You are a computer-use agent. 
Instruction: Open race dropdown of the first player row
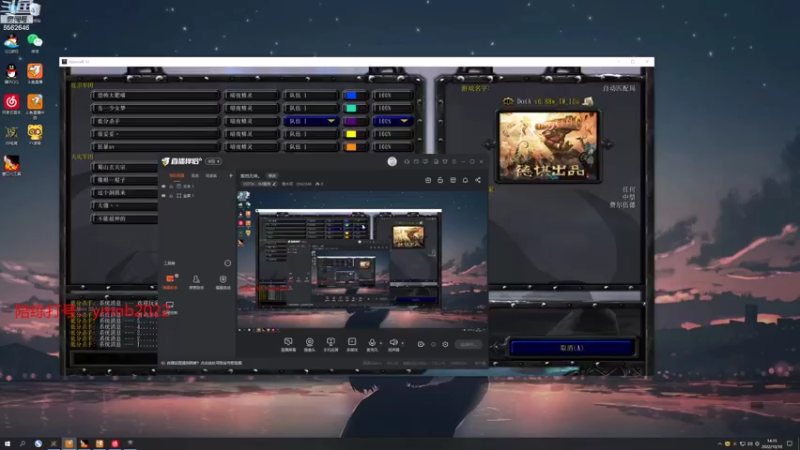point(251,95)
